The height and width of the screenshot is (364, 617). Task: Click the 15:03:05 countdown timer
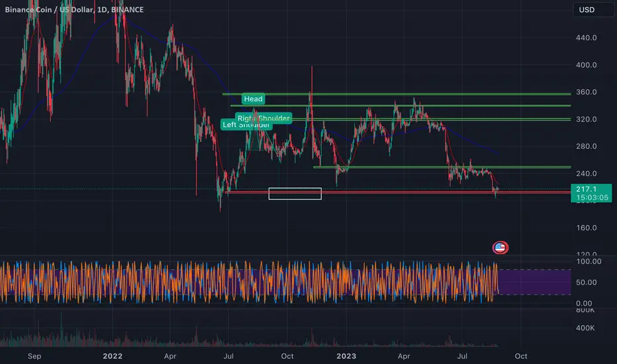(x=593, y=197)
